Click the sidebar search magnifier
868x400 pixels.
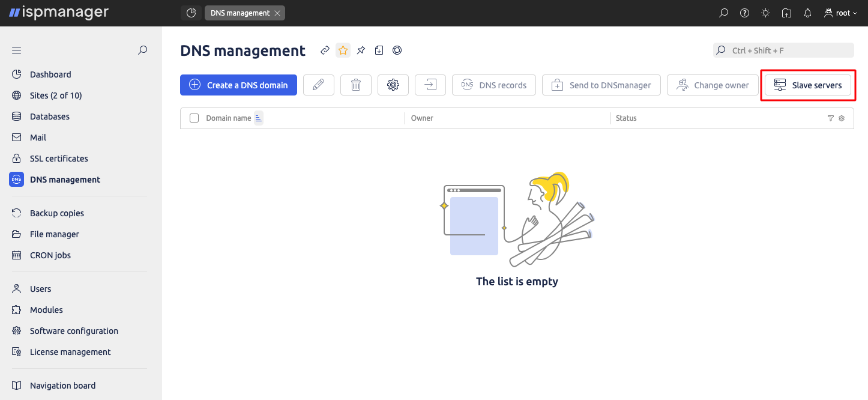[143, 50]
